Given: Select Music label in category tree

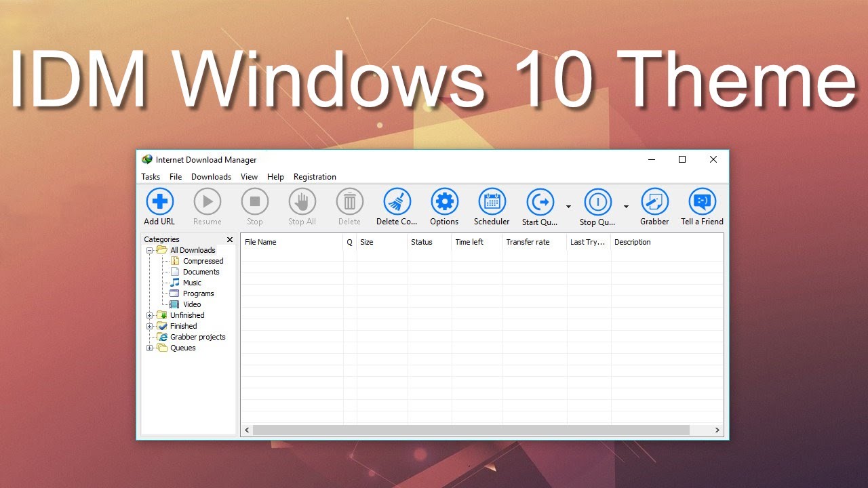Looking at the screenshot, I should (192, 283).
